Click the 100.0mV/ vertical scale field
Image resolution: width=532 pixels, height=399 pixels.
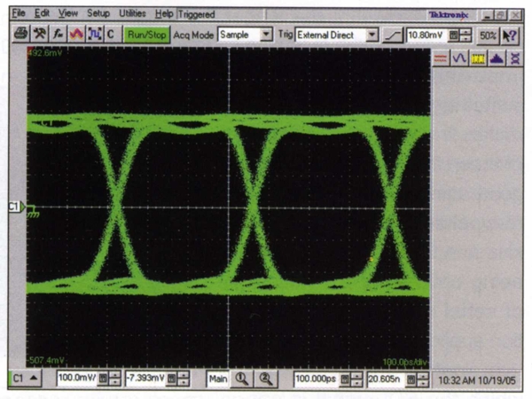pyautogui.click(x=78, y=378)
